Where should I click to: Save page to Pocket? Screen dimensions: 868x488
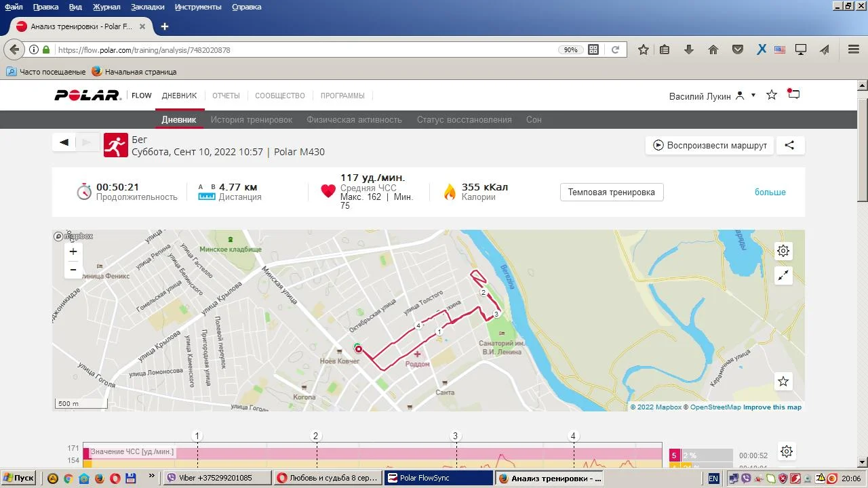[738, 49]
